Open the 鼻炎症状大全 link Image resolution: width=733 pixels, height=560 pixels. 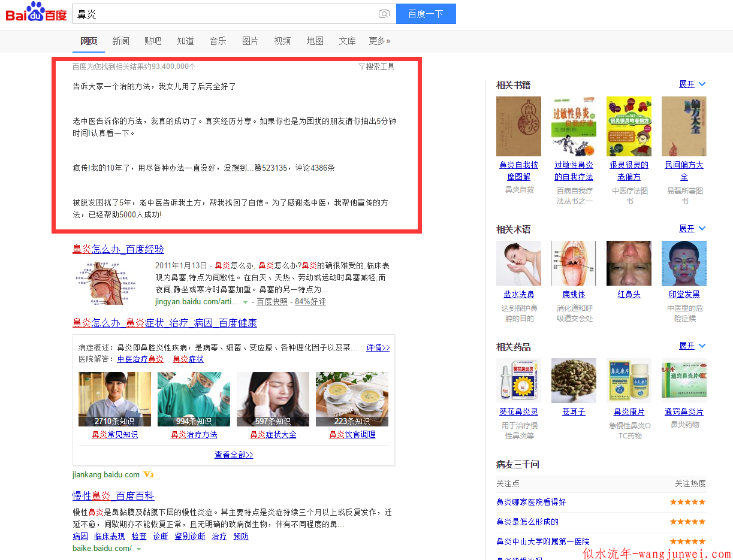(x=273, y=435)
